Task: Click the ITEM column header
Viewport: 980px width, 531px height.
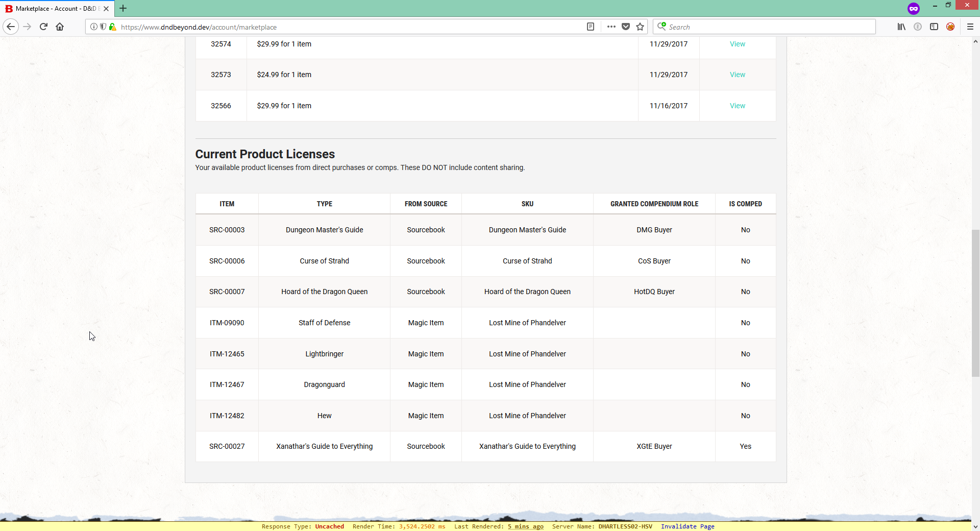Action: coord(227,204)
